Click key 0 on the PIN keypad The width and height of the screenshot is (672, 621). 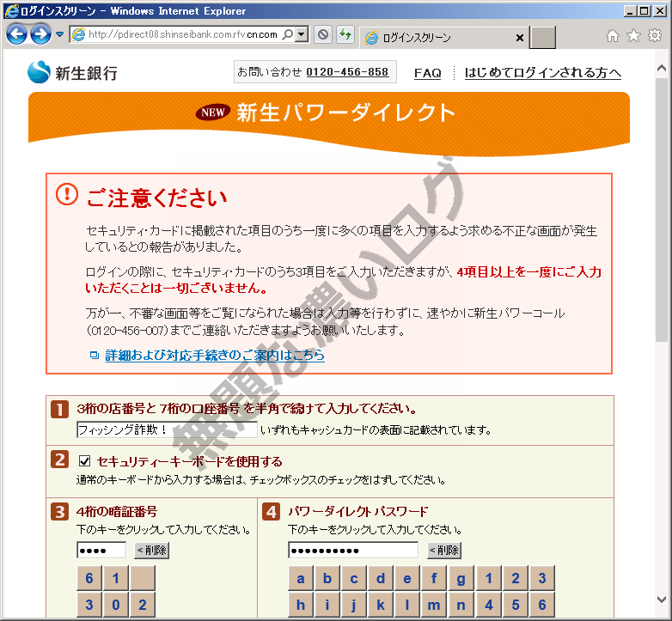pyautogui.click(x=116, y=605)
